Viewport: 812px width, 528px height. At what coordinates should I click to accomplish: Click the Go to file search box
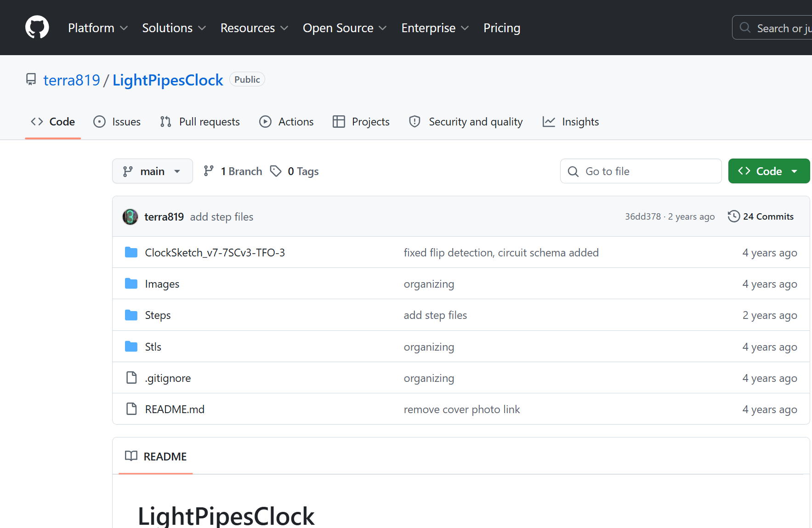[x=641, y=171]
